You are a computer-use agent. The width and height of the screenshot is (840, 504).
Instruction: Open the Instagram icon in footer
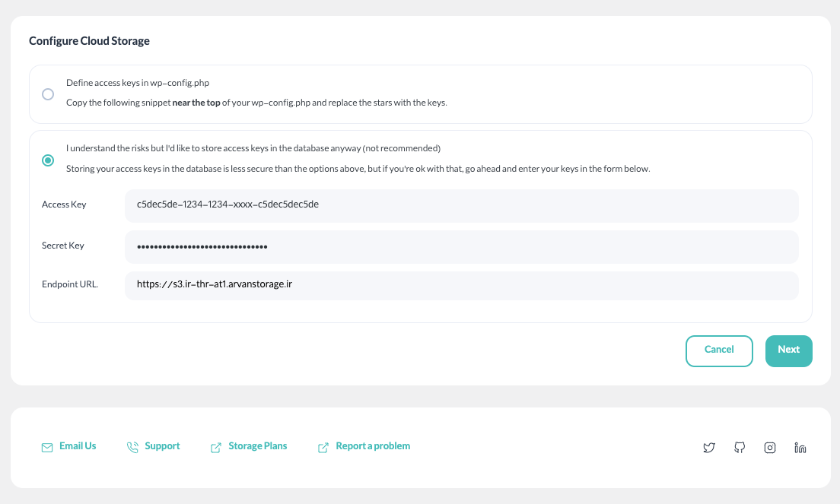[770, 447]
